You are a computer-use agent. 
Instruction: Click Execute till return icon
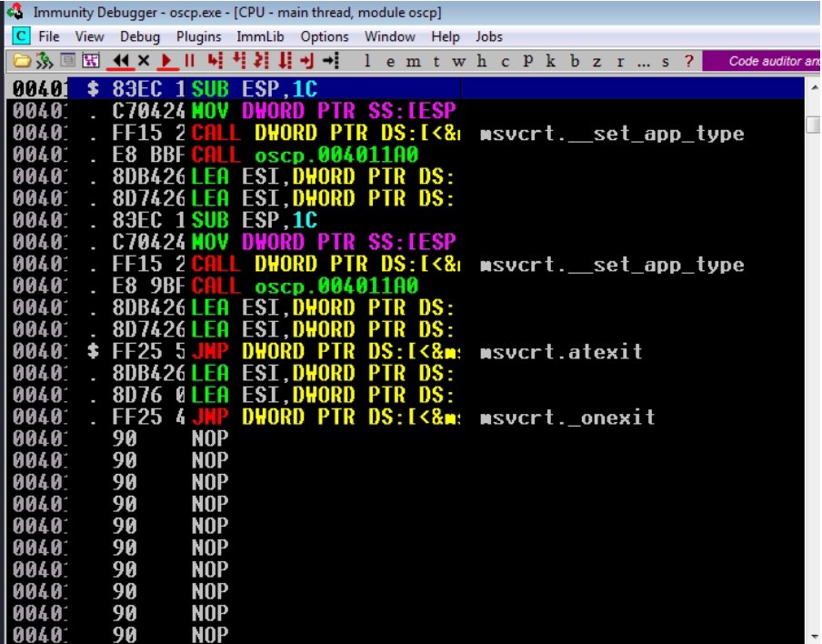[306, 61]
